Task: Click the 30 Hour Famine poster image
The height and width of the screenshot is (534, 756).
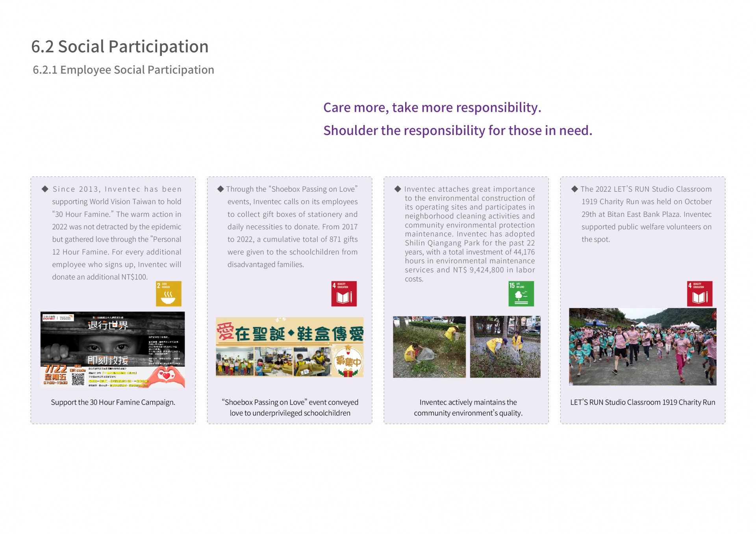Action: click(x=113, y=350)
